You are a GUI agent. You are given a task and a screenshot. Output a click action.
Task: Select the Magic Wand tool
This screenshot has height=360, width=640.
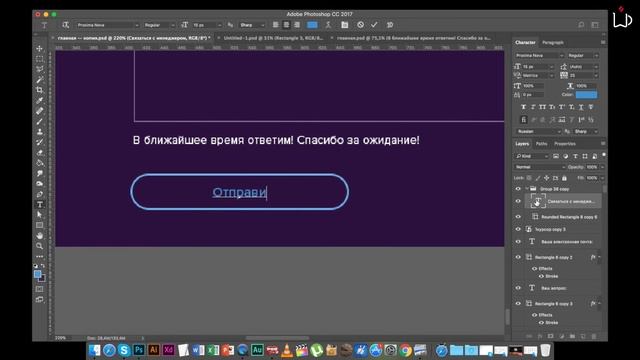click(40, 80)
